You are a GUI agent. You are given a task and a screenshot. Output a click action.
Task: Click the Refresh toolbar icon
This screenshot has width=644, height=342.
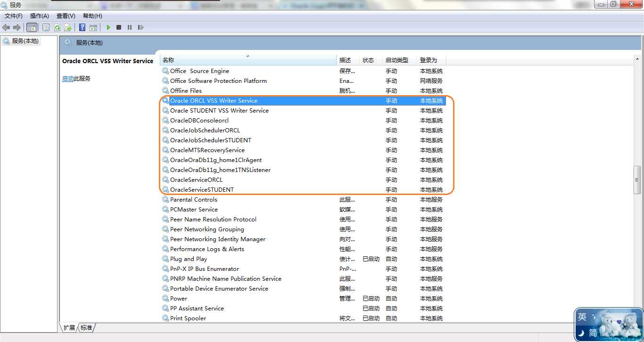[x=57, y=27]
